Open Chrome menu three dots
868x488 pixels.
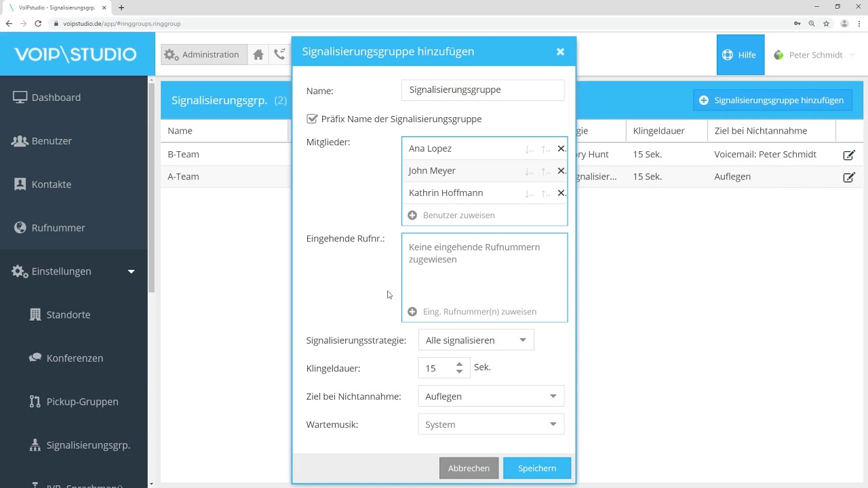click(x=859, y=23)
